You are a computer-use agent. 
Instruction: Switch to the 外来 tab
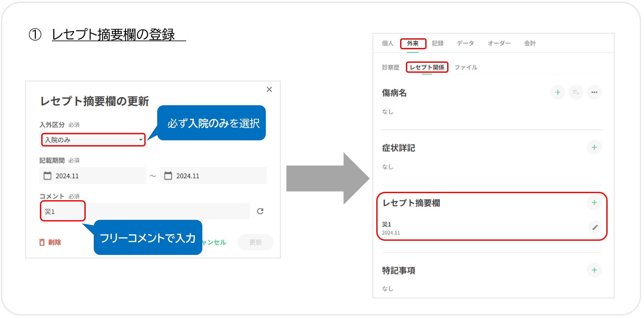point(413,43)
